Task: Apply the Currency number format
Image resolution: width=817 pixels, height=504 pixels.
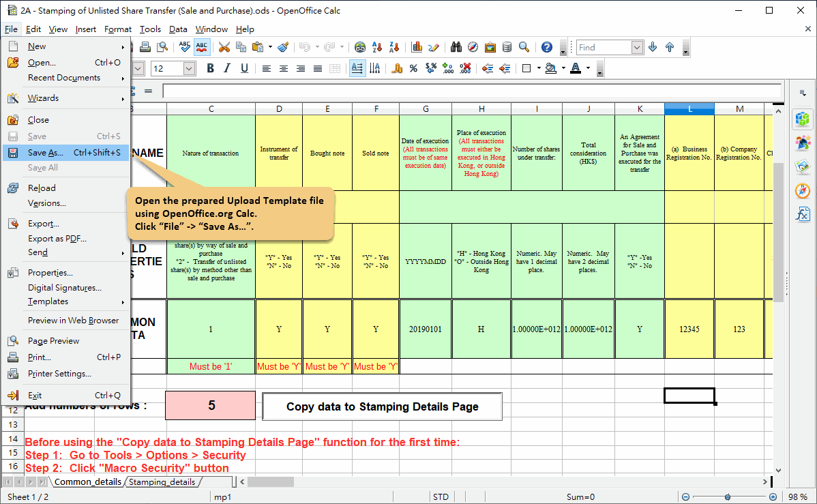Action: [396, 68]
